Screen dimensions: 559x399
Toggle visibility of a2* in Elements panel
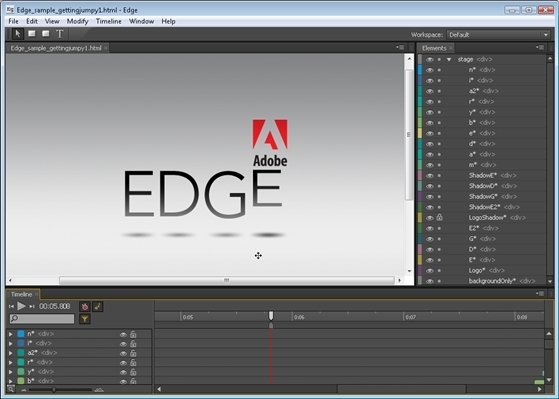pyautogui.click(x=430, y=91)
